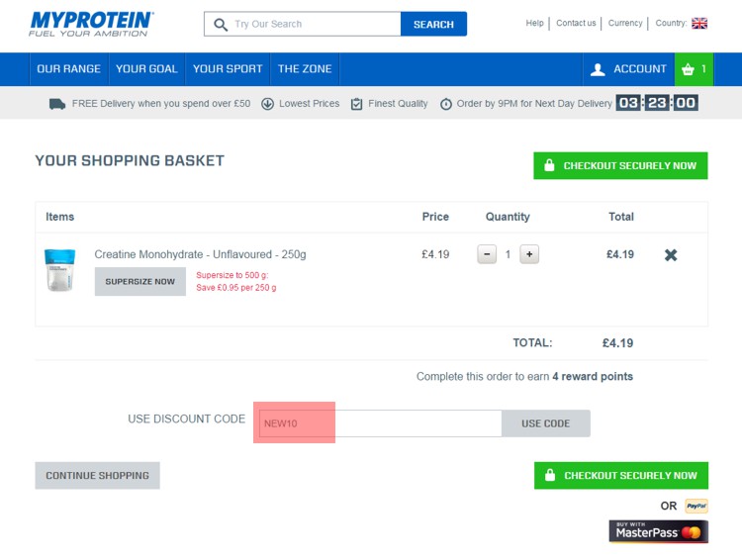Open THE ZONE menu

[x=305, y=69]
